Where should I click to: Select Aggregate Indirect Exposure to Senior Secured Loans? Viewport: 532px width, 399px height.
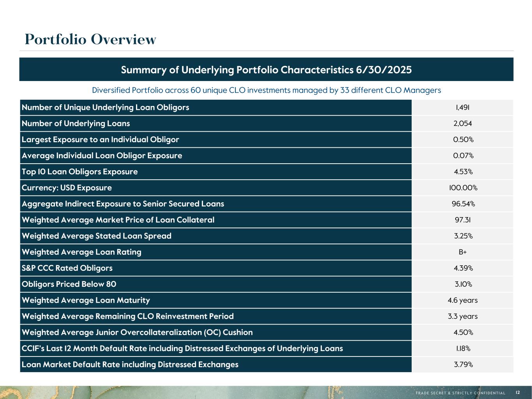[x=123, y=204]
